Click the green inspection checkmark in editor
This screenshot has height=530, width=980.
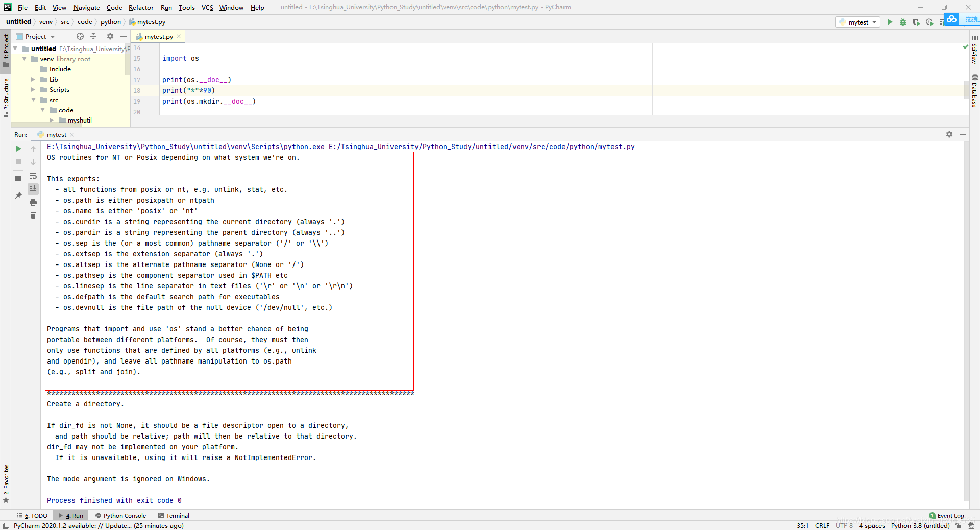tap(965, 47)
